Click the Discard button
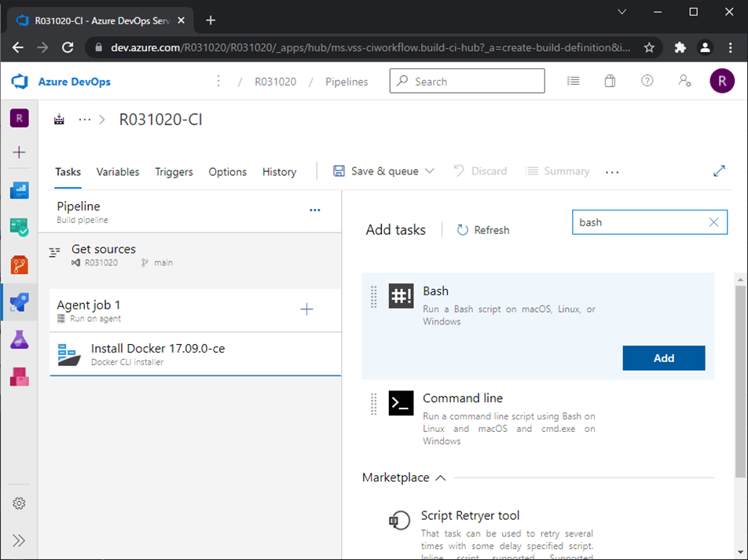Image resolution: width=748 pixels, height=560 pixels. coord(480,171)
